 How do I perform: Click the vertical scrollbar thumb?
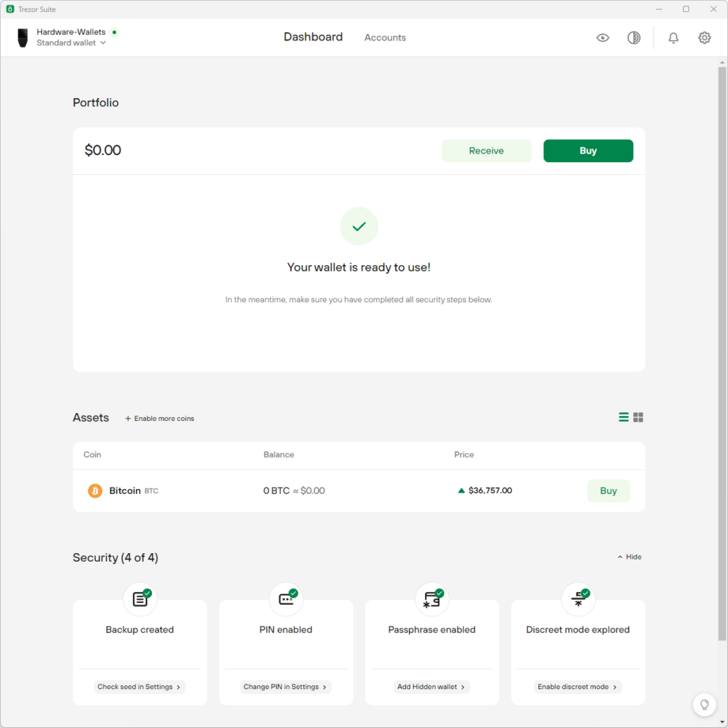click(722, 353)
